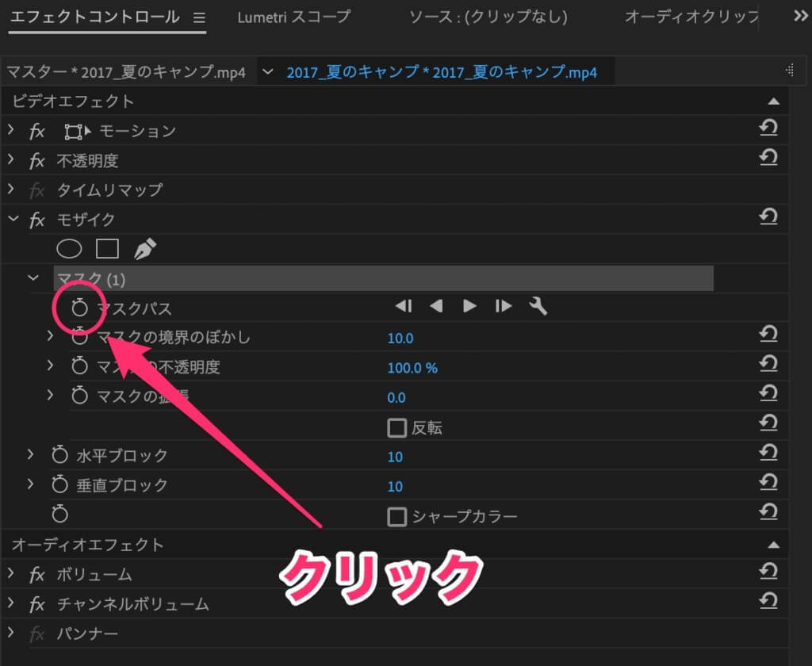Reset the モザイク effect parameters
This screenshot has width=812, height=666.
click(x=768, y=217)
